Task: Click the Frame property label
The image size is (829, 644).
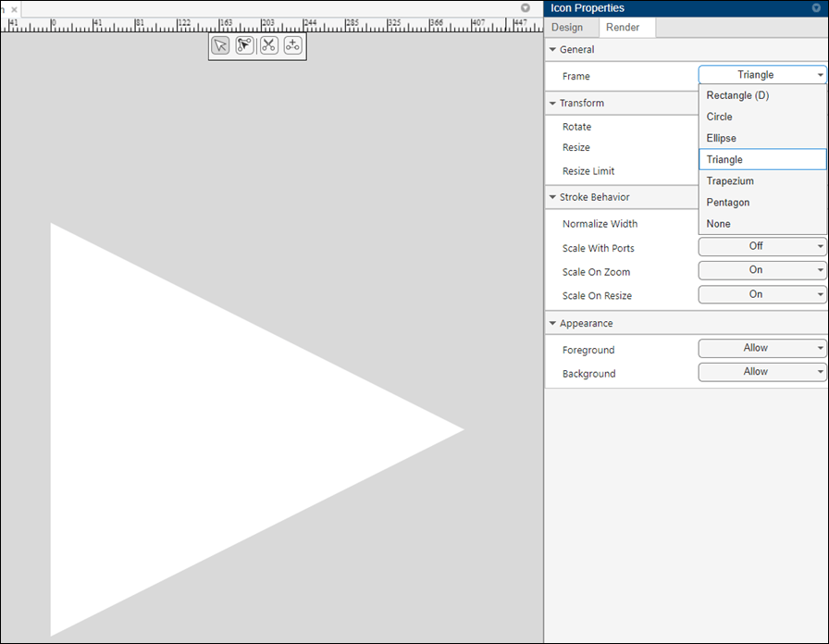Action: 575,76
